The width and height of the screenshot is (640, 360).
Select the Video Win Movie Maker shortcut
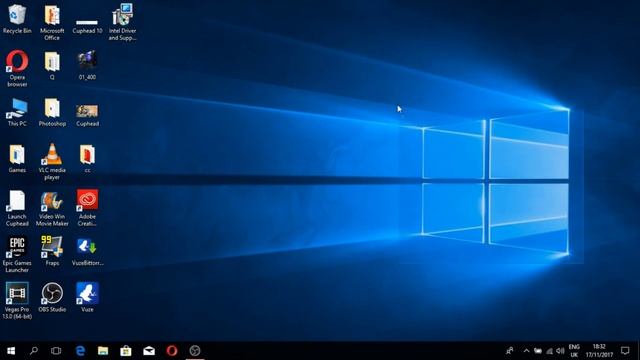[52, 208]
